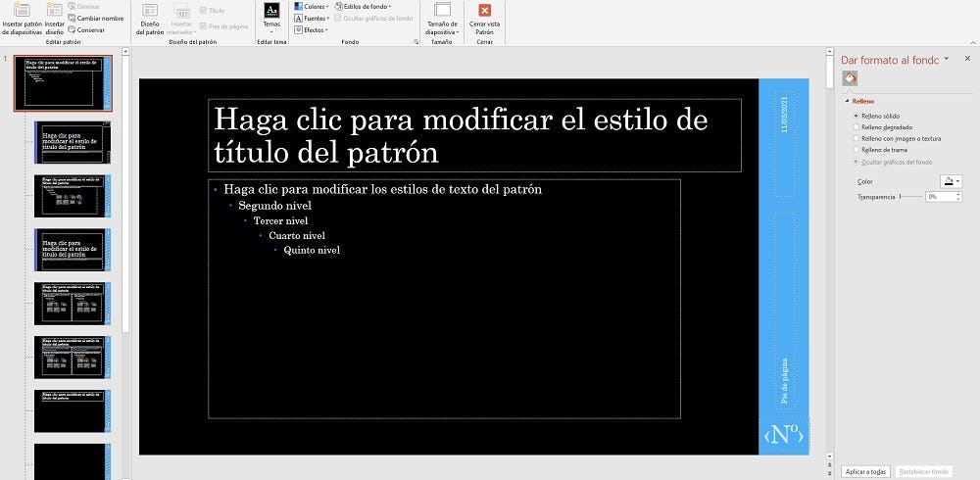Open the fill Color picker
The image size is (980, 480).
tap(951, 181)
